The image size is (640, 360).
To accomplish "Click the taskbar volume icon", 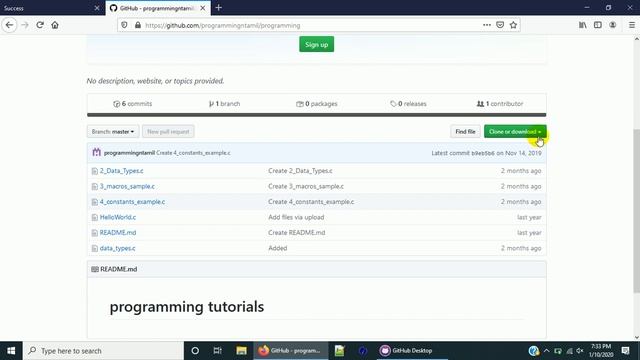I will (x=580, y=351).
